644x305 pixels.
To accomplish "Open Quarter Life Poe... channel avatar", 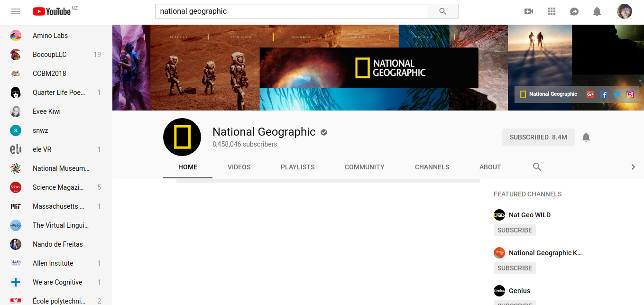I will coord(16,92).
